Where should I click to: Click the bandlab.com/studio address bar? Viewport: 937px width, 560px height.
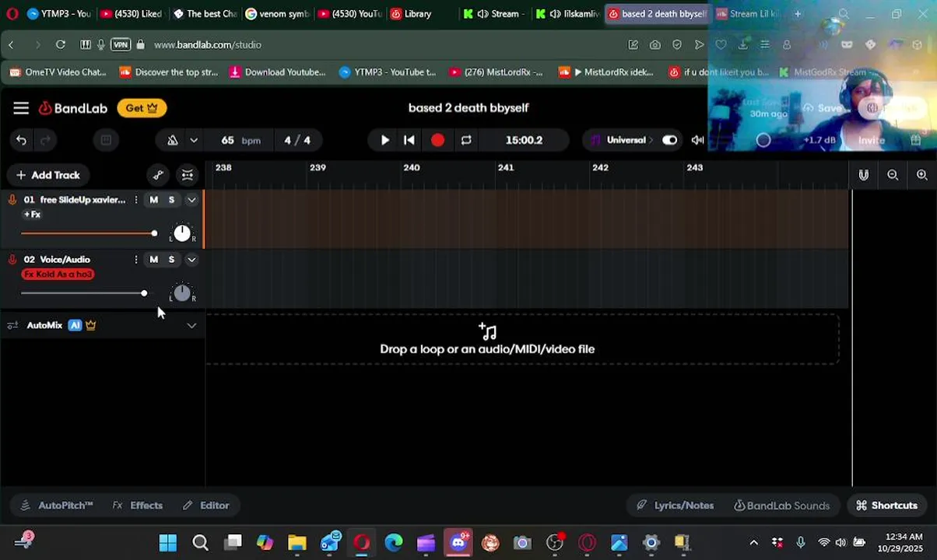click(x=208, y=44)
